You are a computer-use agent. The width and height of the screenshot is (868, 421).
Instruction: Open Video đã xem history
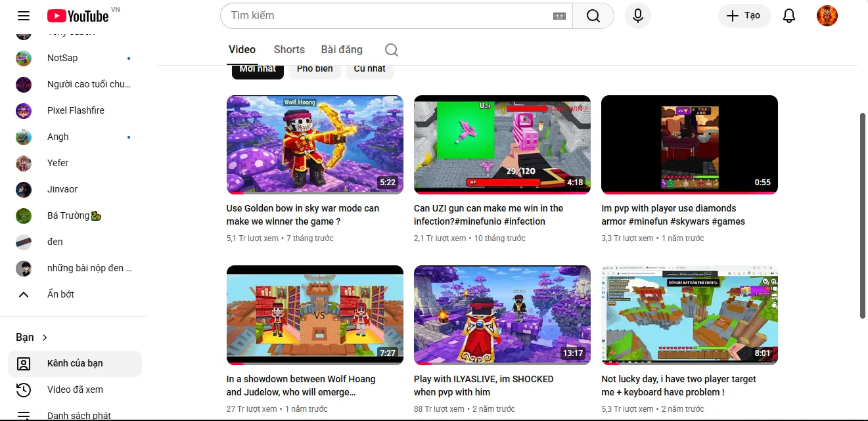75,389
